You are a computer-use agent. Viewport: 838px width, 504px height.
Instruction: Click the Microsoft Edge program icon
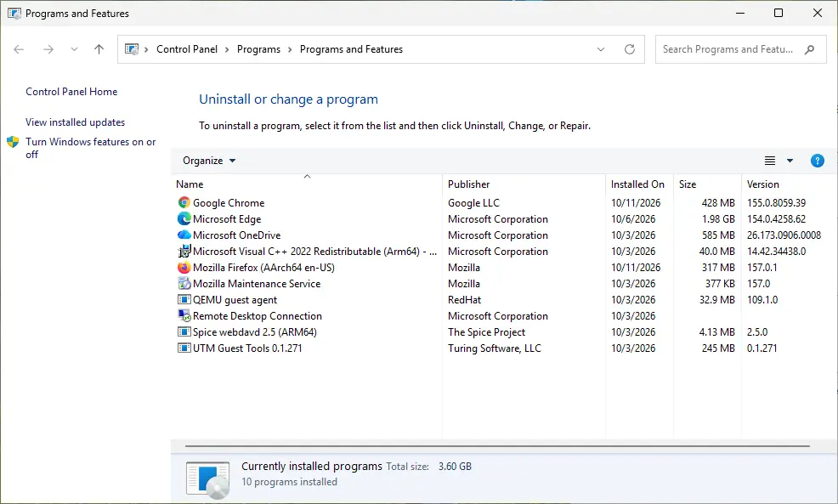tap(184, 218)
